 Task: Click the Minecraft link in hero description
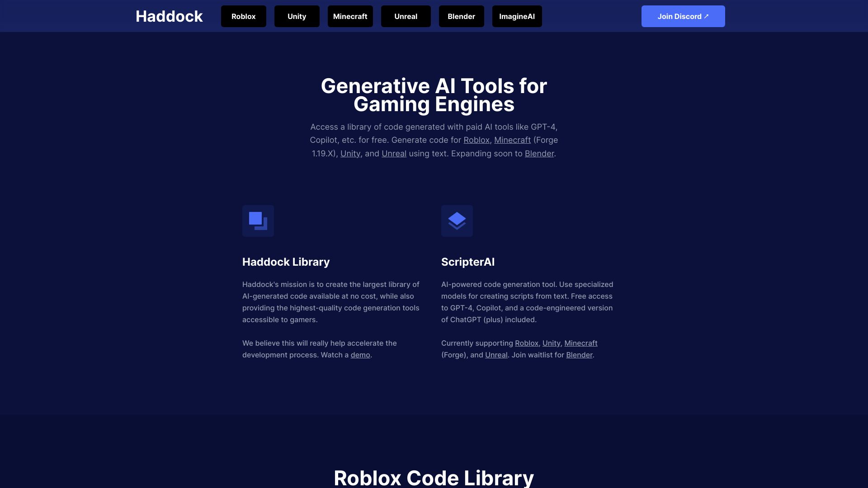pos(512,140)
